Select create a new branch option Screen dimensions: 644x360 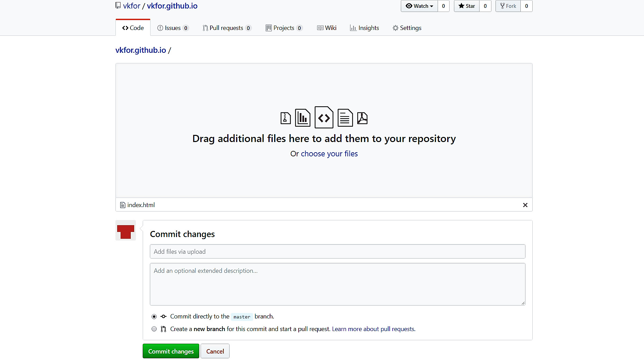(154, 329)
